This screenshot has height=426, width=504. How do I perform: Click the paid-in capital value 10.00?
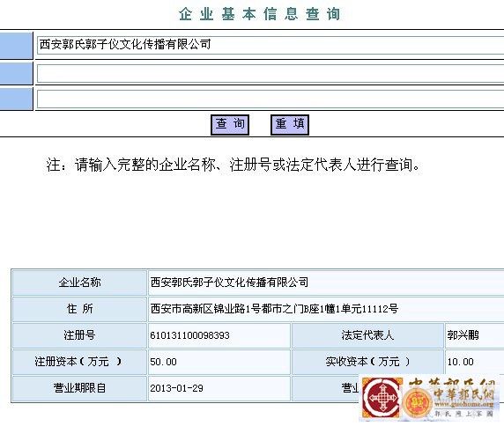[x=460, y=362]
